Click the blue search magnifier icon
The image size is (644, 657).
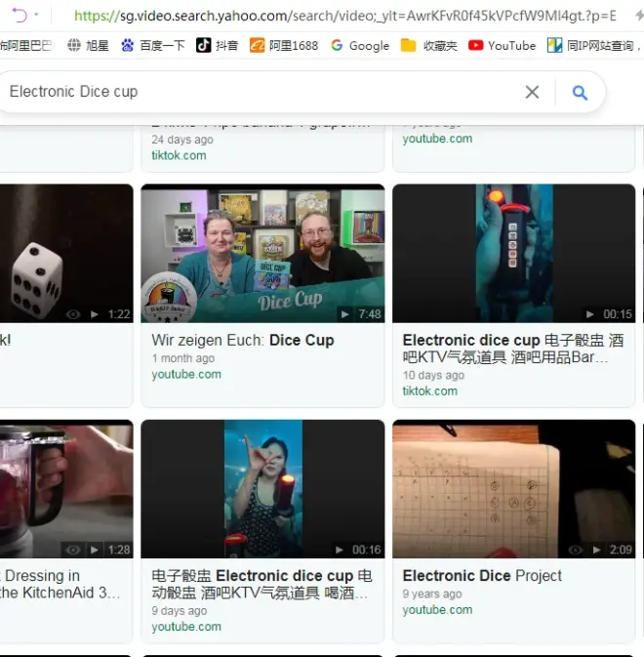point(580,93)
